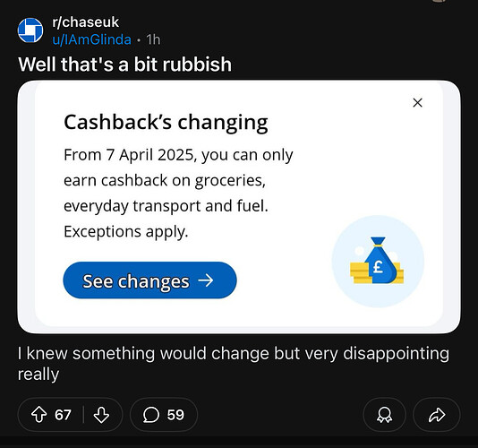Image resolution: width=478 pixels, height=448 pixels.
Task: Click the 67 upvote count
Action: (x=63, y=415)
